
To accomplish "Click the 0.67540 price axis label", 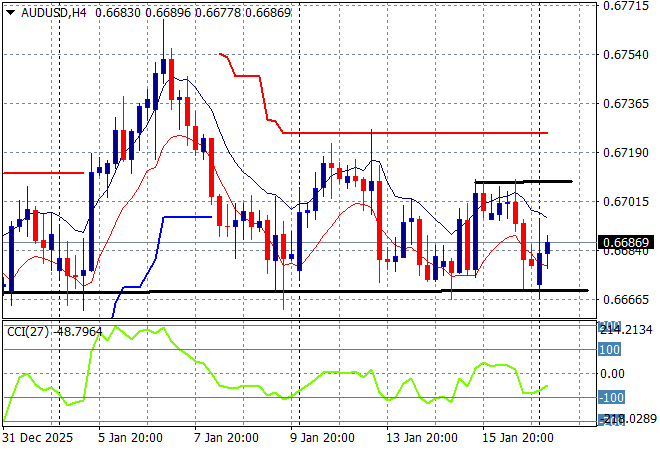I will (626, 55).
